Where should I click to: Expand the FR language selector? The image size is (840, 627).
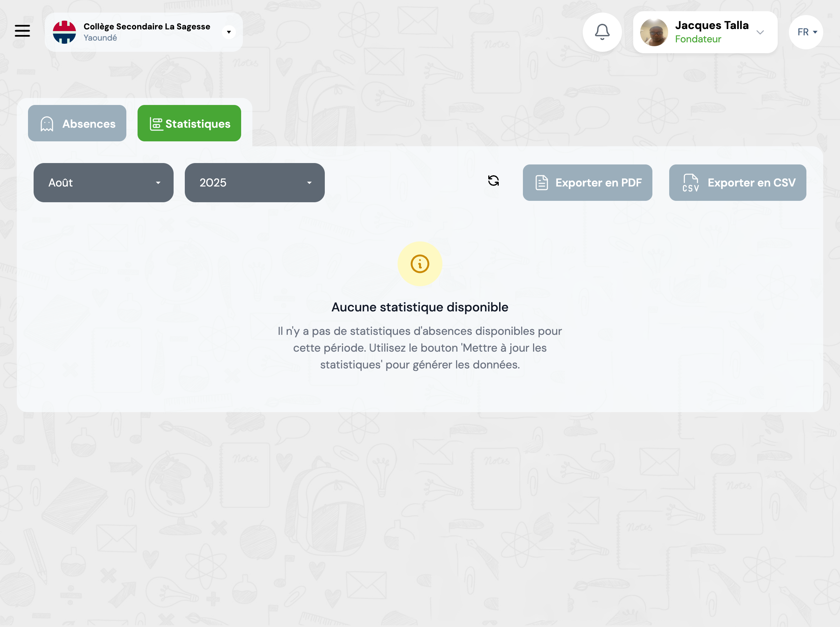(806, 32)
